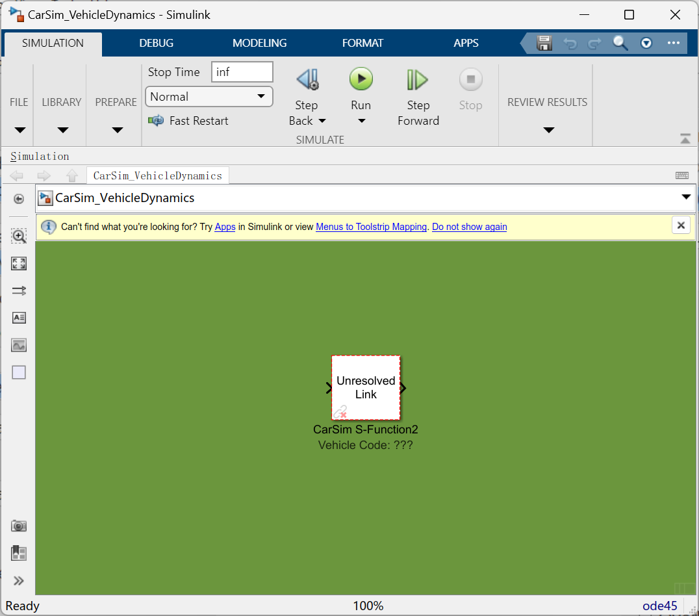Navigate back with the left arrow
This screenshot has width=699, height=616.
click(x=17, y=175)
